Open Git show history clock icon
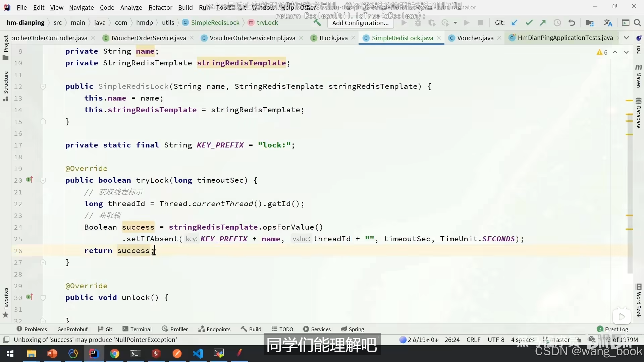 click(557, 23)
